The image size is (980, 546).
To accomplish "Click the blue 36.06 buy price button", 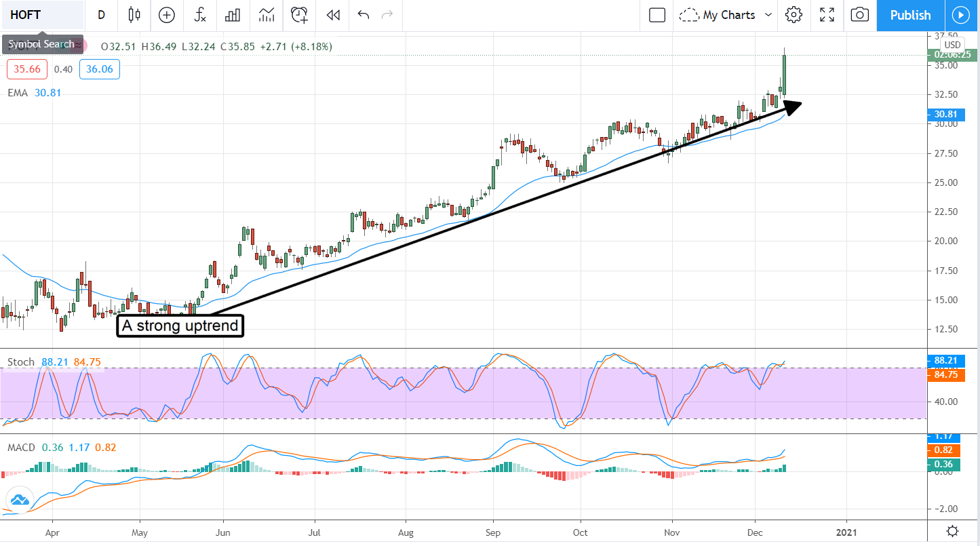I will click(x=99, y=69).
